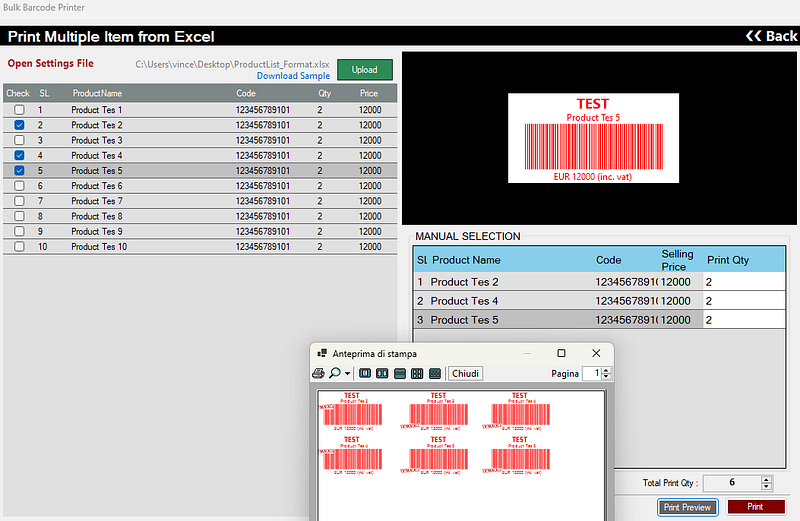Select the Product Tes 1 name cell

click(97, 110)
